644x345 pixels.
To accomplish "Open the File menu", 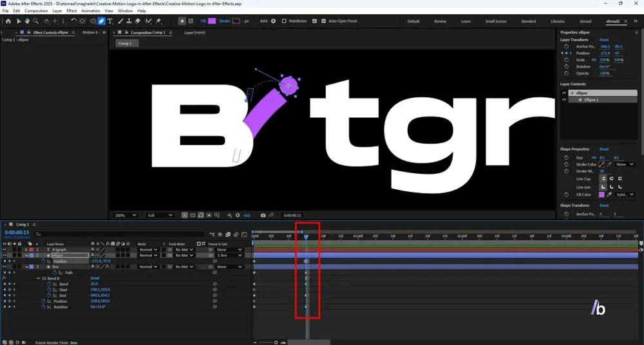I will (5, 11).
